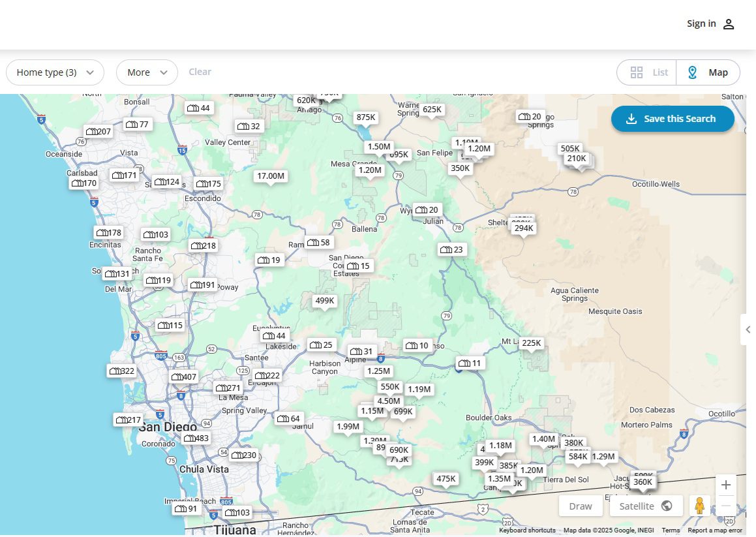This screenshot has width=756, height=537.
Task: Open the 119 homes cluster marker
Action: (158, 281)
